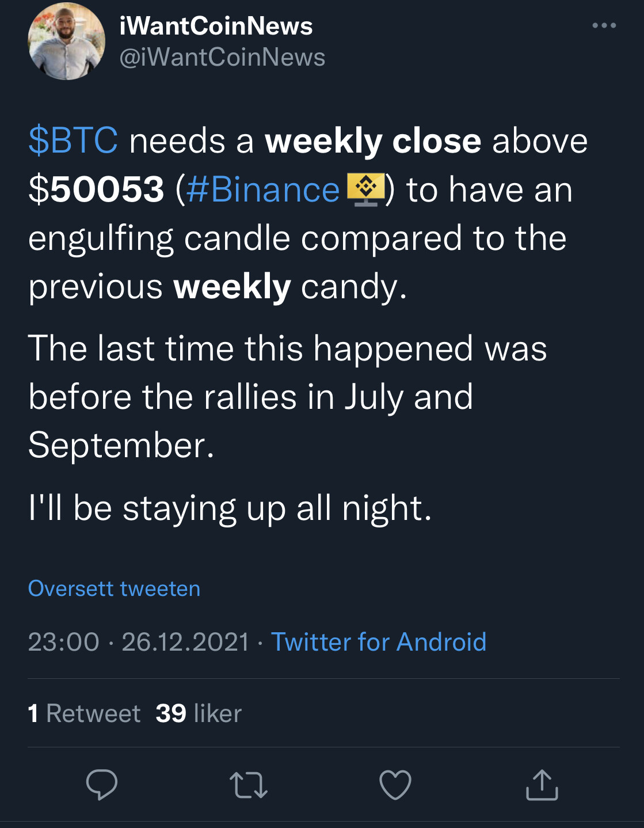Screen dimensions: 644x828
Task: Click the reply speech bubble icon
Action: pyautogui.click(x=102, y=784)
